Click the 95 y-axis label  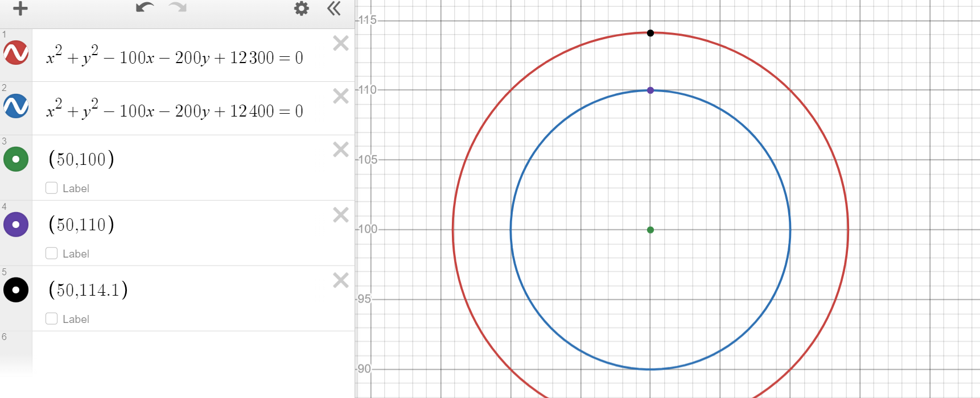point(364,299)
